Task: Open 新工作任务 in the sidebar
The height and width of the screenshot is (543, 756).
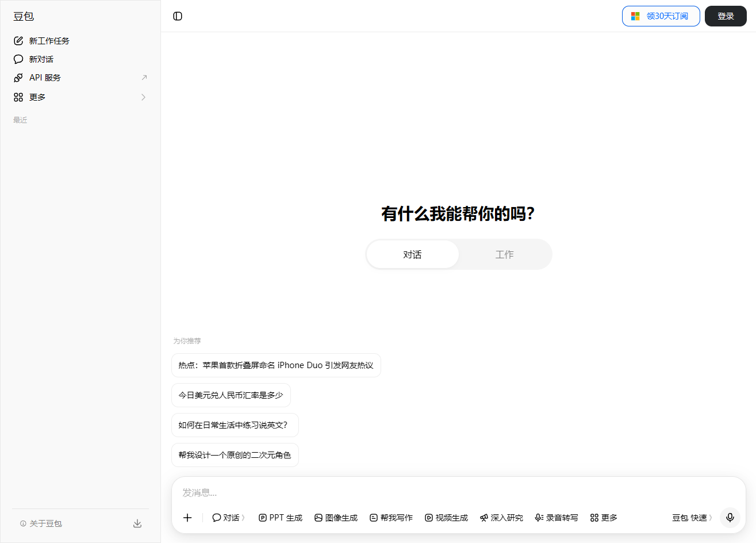Action: pos(80,41)
